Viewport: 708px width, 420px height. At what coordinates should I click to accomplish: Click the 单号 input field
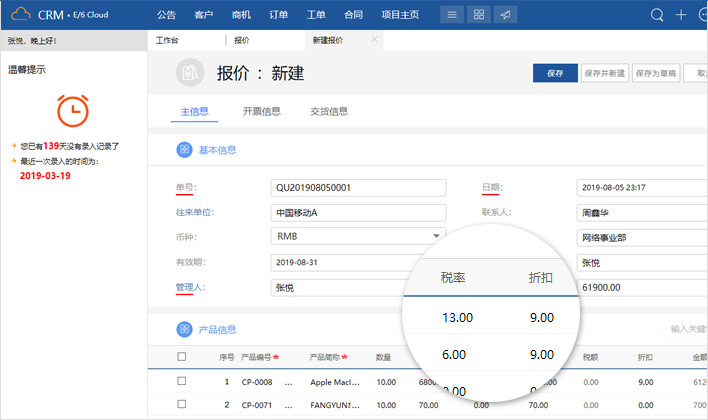click(344, 187)
